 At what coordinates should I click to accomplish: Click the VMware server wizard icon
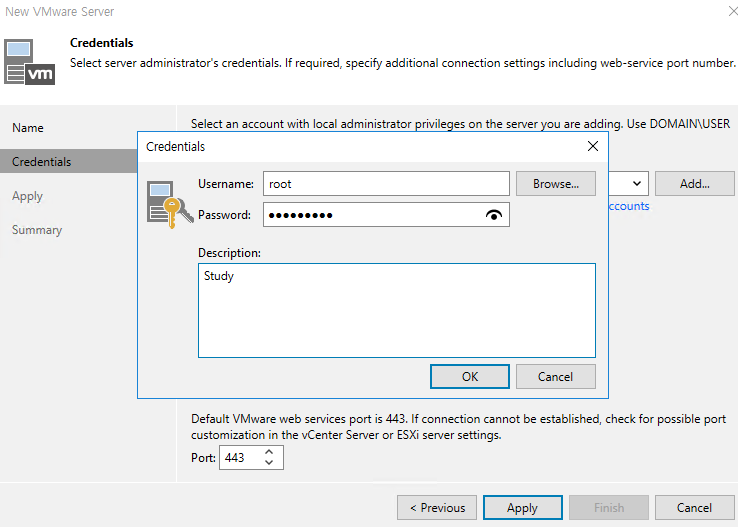tap(29, 62)
